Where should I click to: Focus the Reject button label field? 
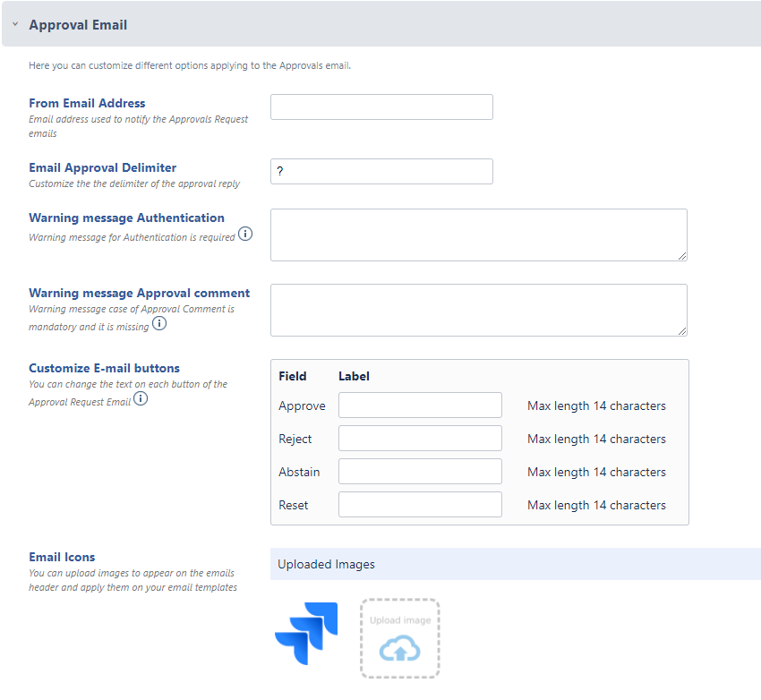[420, 439]
